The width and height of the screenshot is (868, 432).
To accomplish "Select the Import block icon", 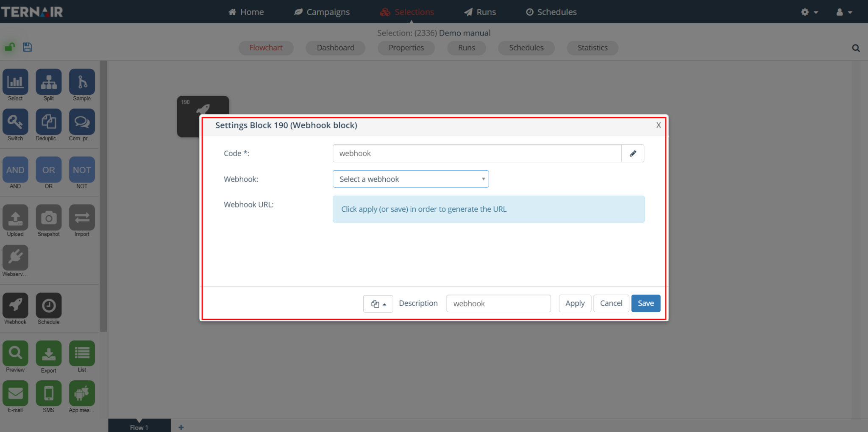I will (x=82, y=218).
